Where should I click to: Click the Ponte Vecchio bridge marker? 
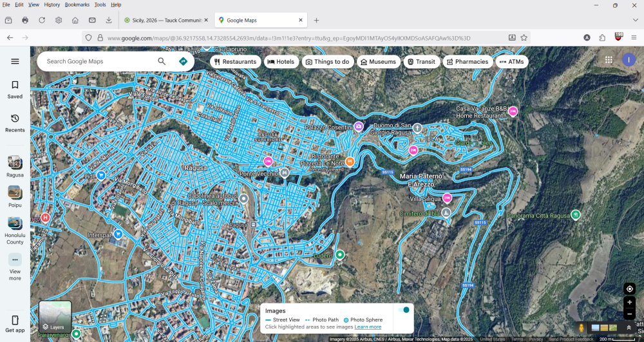tap(285, 172)
